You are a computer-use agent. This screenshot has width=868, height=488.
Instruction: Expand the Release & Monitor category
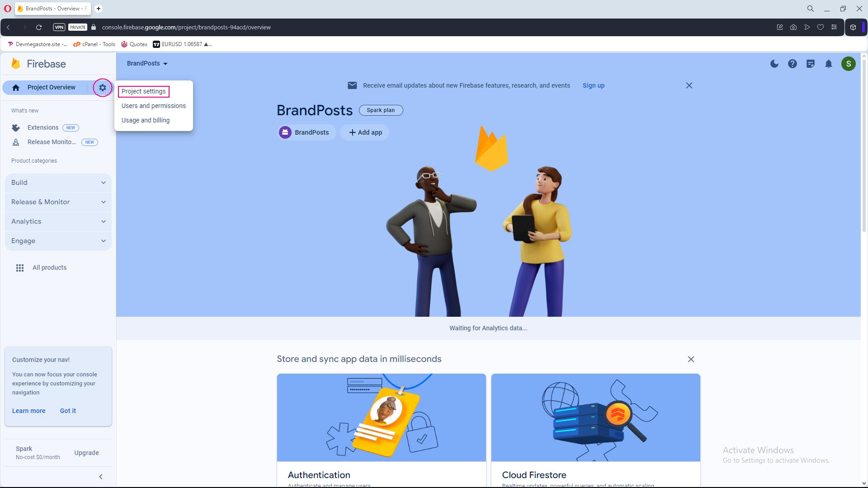pos(58,202)
